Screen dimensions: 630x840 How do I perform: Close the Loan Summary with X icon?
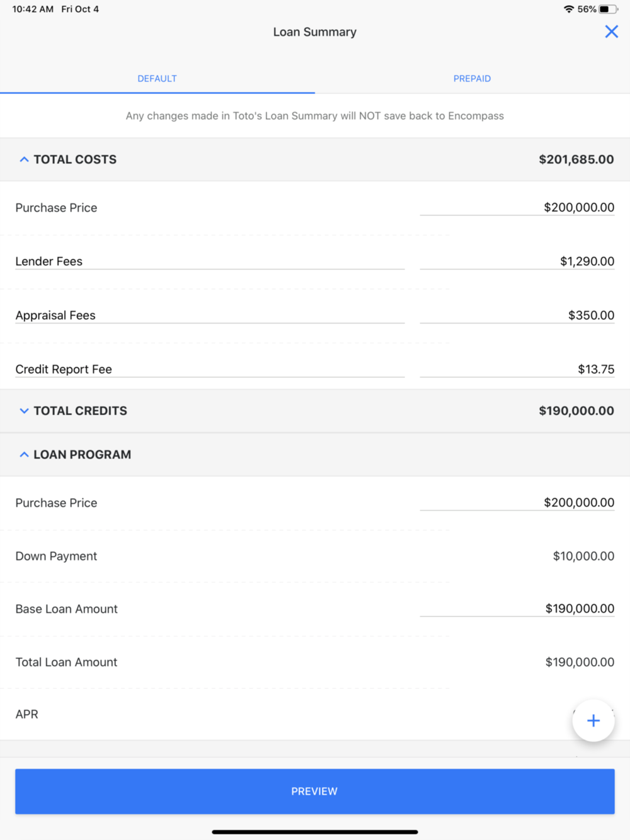point(611,31)
